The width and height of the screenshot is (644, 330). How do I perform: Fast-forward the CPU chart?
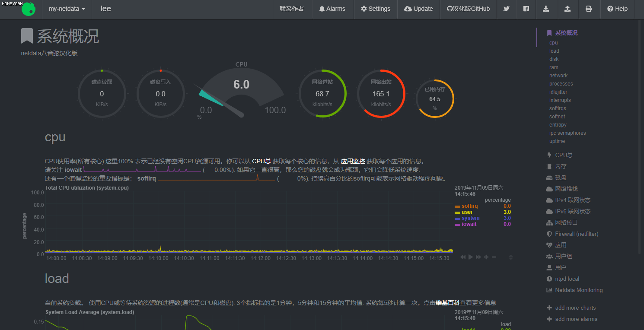478,257
